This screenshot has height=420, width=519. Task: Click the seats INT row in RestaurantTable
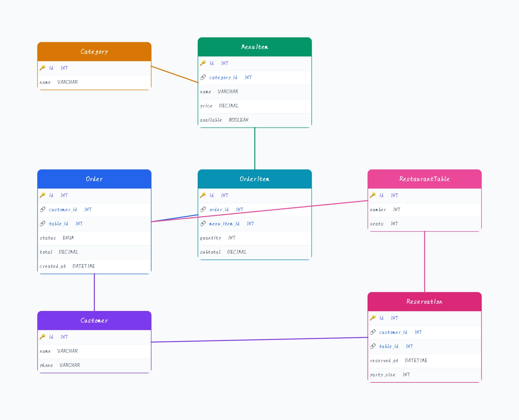point(425,224)
